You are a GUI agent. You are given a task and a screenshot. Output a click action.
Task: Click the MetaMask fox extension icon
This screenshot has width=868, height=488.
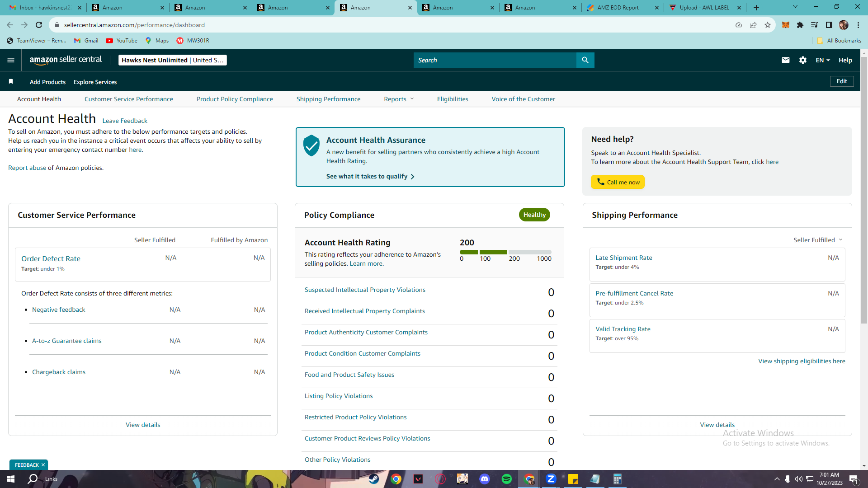click(x=786, y=25)
